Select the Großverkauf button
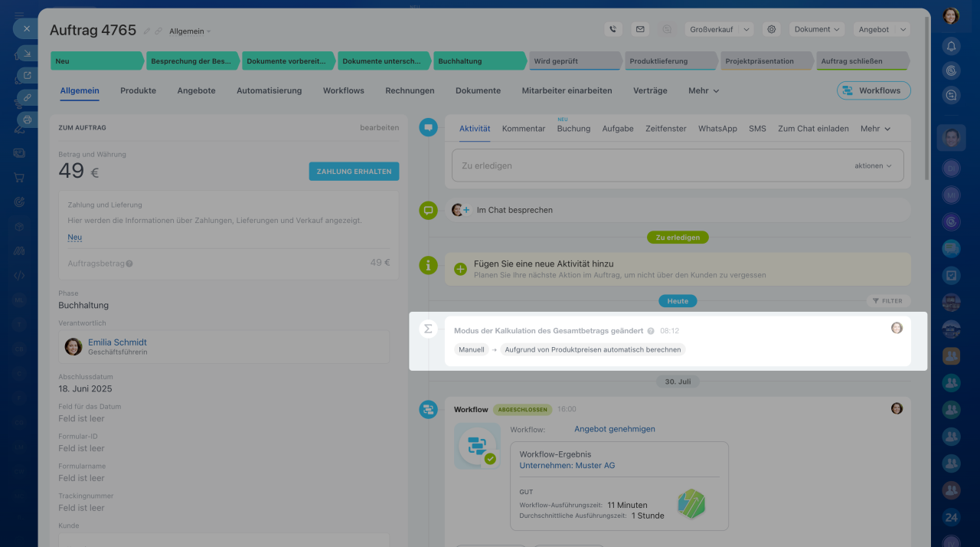 [711, 29]
